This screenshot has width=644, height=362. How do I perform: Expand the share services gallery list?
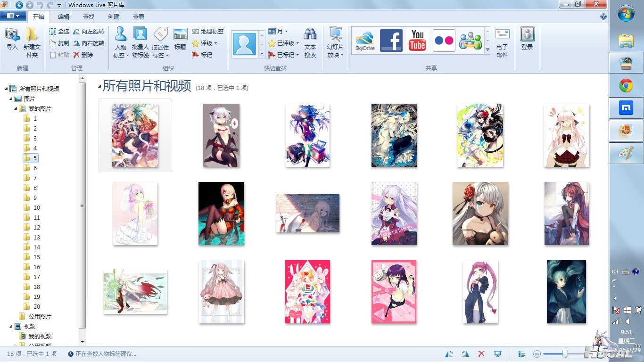[487, 49]
